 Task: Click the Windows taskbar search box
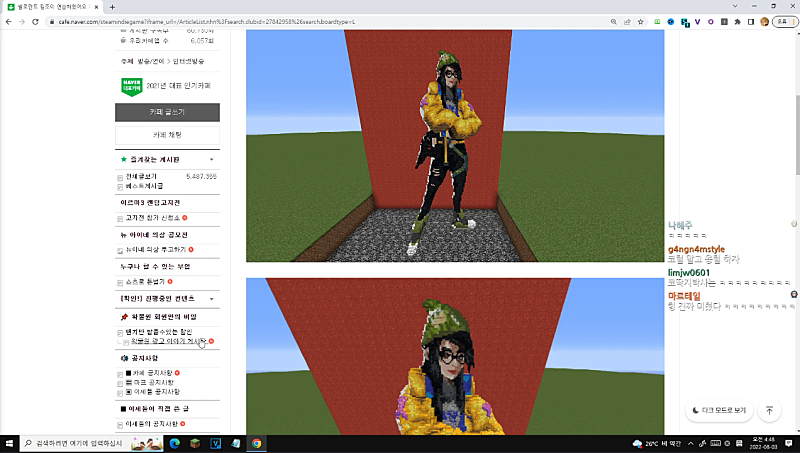[x=92, y=443]
